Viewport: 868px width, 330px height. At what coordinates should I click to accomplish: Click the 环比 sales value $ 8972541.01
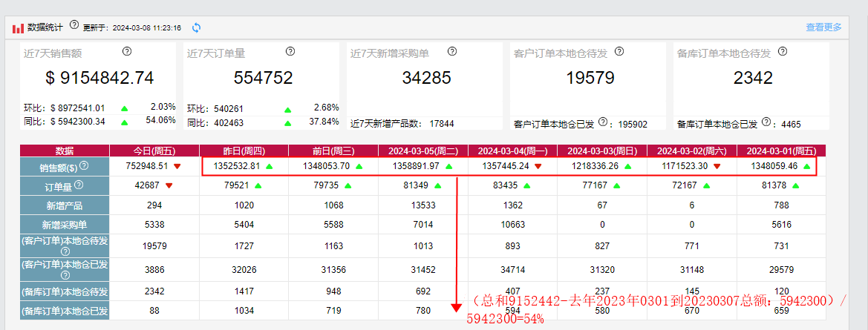pyautogui.click(x=77, y=108)
